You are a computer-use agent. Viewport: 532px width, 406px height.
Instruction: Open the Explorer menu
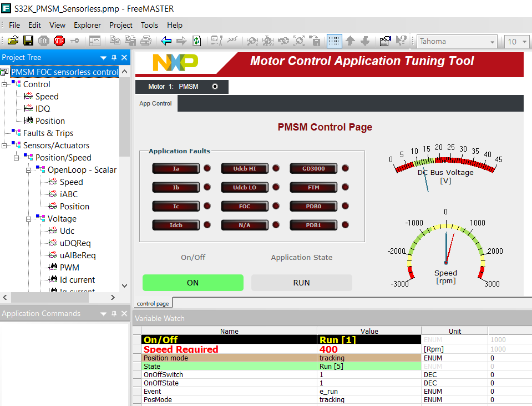87,25
